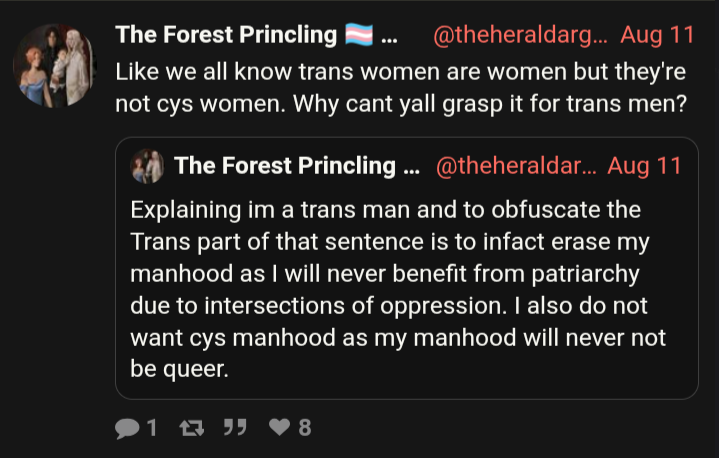The width and height of the screenshot is (719, 458).
Task: Open the quoted tweet text about manhood
Action: pos(398,289)
